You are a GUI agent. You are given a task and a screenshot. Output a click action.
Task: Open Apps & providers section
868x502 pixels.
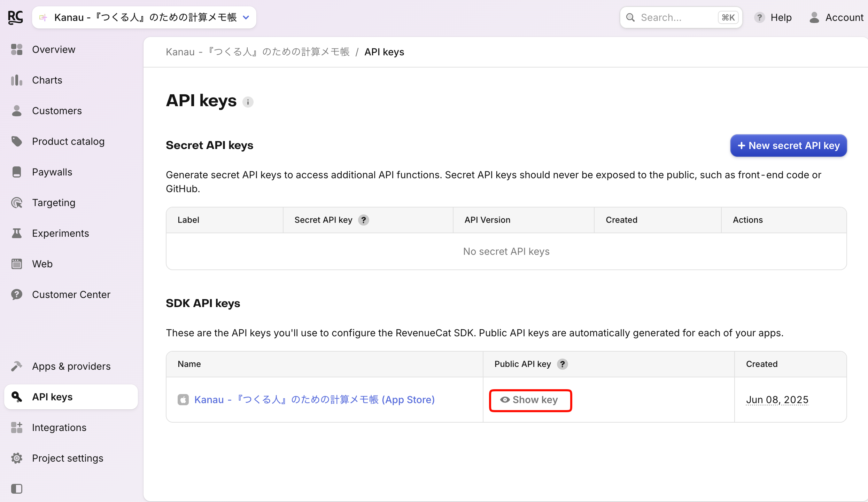(x=71, y=366)
